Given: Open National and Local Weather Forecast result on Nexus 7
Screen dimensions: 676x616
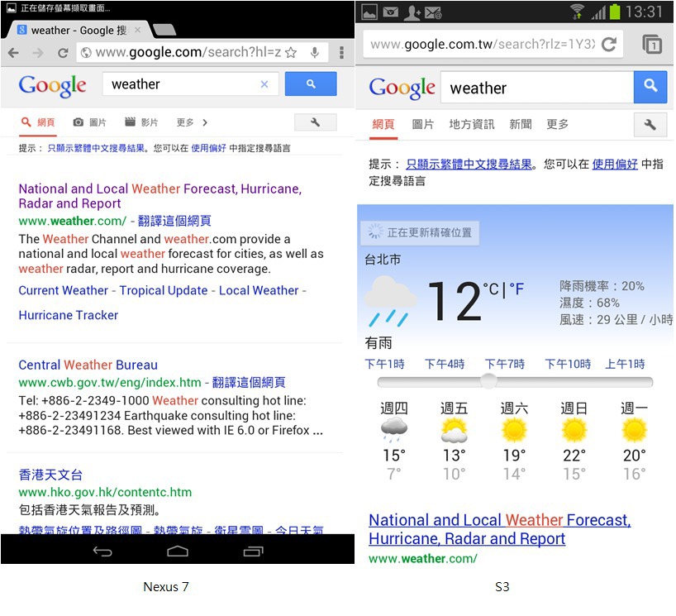Looking at the screenshot, I should point(160,196).
